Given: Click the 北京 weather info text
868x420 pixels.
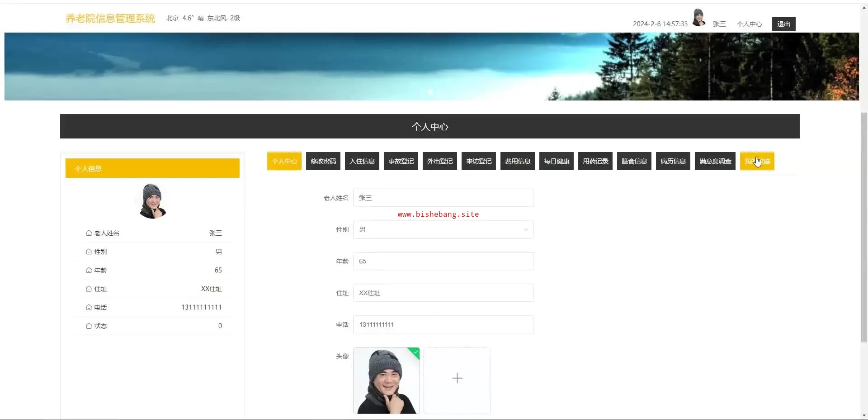Looking at the screenshot, I should [x=203, y=18].
